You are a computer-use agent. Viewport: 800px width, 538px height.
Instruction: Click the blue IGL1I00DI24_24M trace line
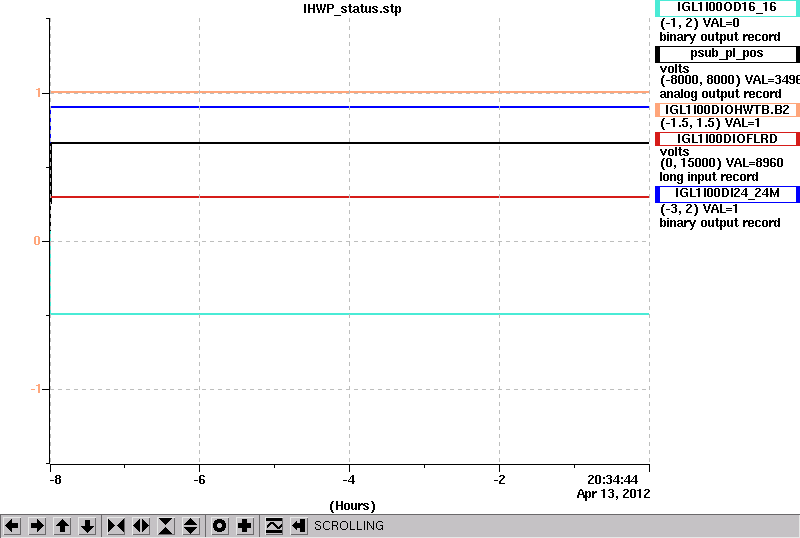pos(349,107)
